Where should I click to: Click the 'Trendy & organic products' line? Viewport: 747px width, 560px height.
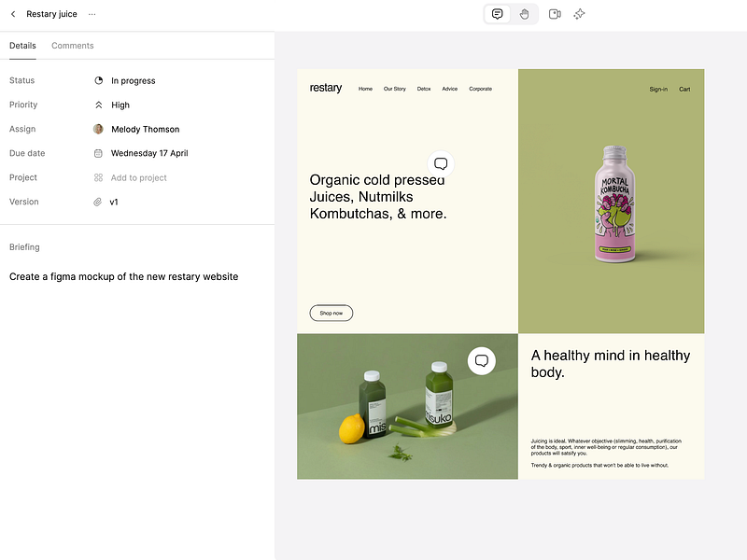point(599,465)
